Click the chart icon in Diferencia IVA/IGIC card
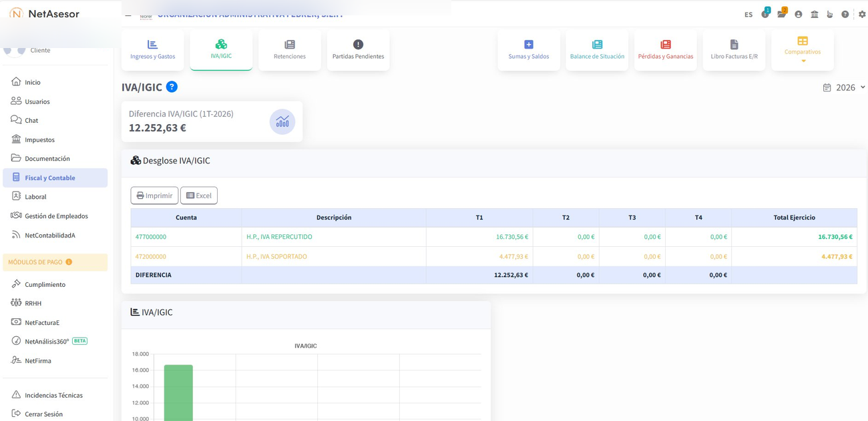The height and width of the screenshot is (421, 868). point(282,122)
